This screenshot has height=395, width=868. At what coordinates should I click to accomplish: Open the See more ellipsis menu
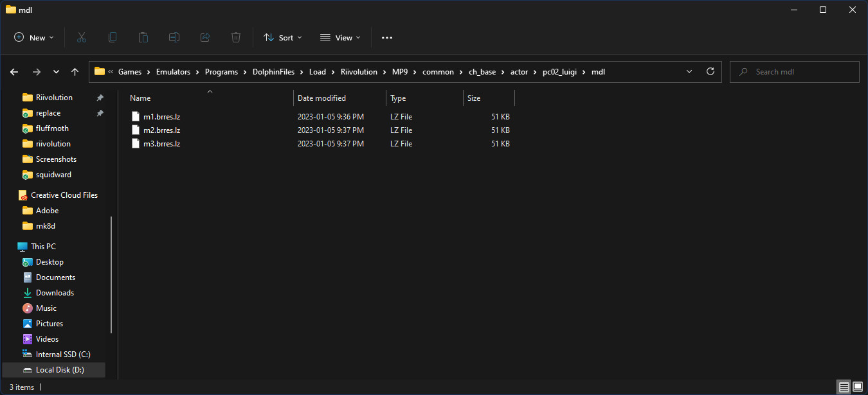[x=386, y=38]
